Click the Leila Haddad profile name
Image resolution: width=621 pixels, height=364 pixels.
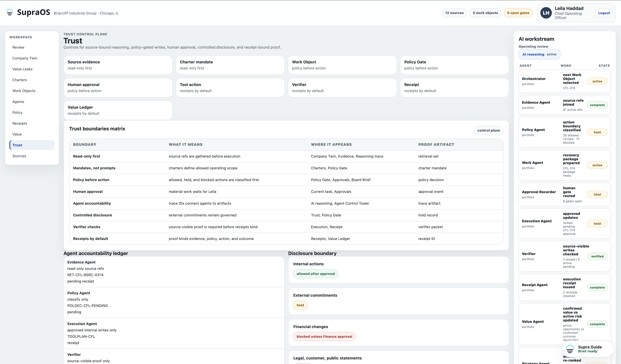click(x=569, y=8)
